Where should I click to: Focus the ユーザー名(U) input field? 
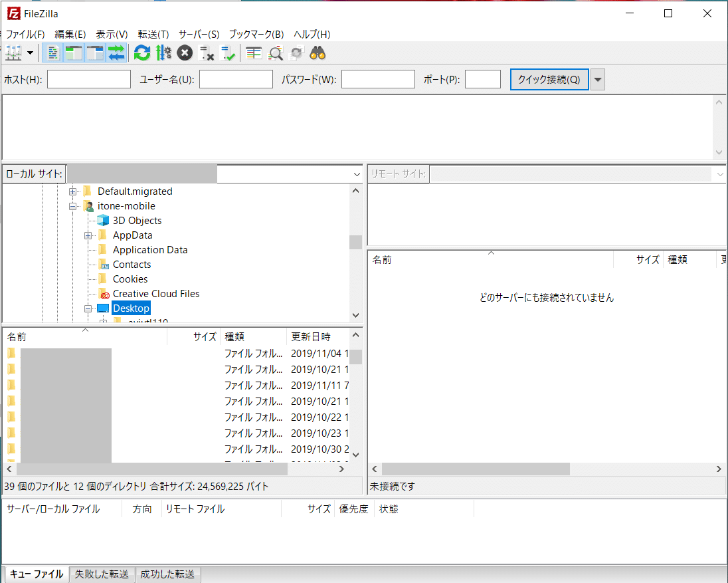point(236,79)
